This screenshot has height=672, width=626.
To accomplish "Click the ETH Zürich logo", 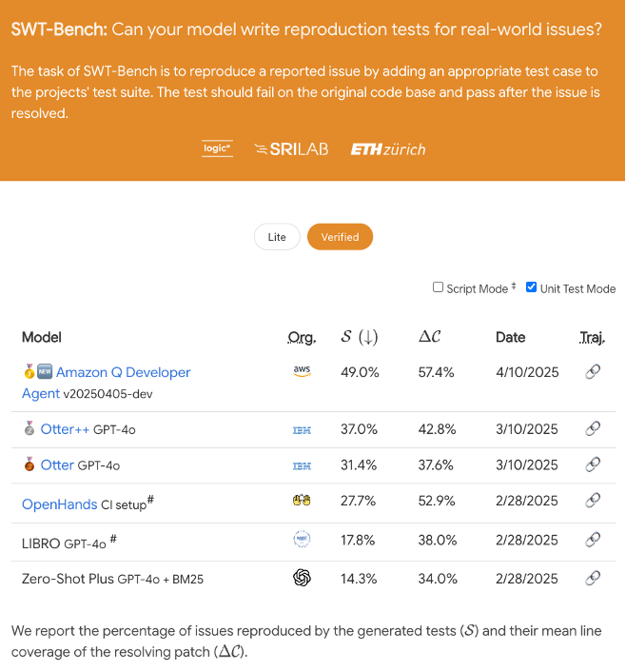I will [x=388, y=149].
